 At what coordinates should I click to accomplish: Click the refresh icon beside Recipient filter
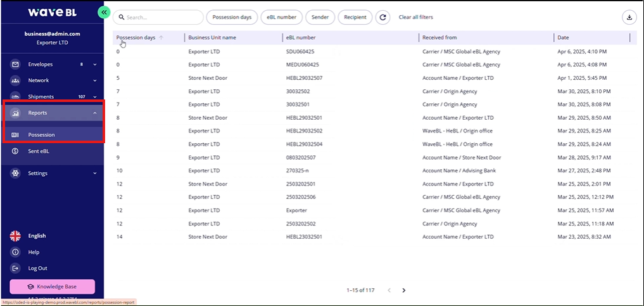(x=382, y=17)
